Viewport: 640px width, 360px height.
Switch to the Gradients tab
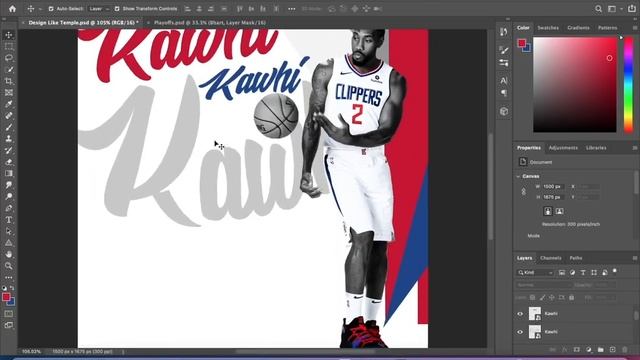(578, 28)
